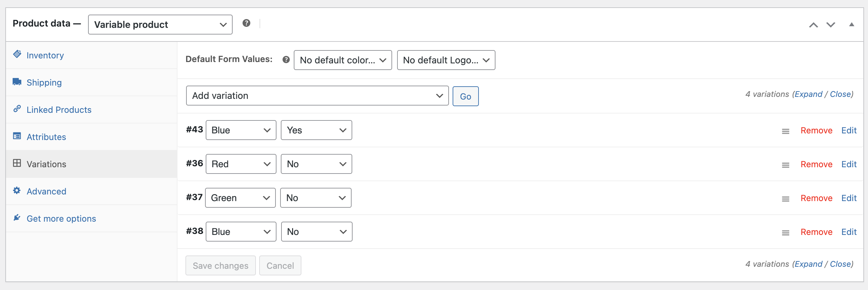This screenshot has width=868, height=290.
Task: Click the Variations grid icon
Action: 17,163
